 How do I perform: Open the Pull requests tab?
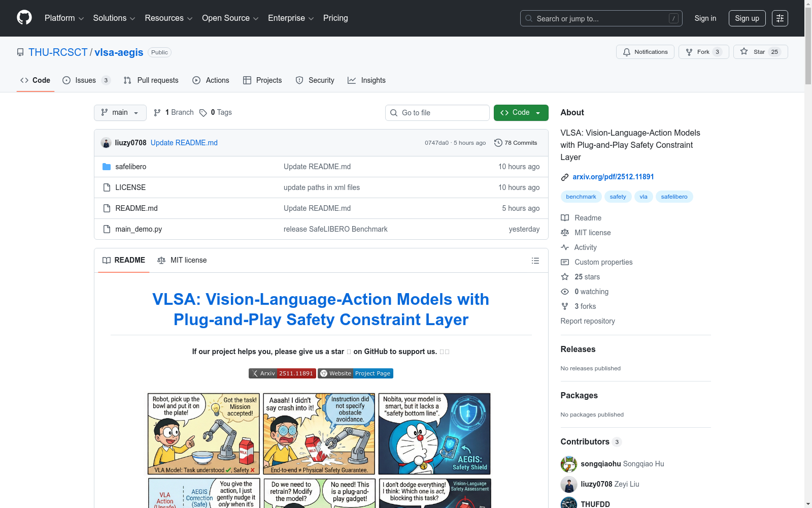(x=151, y=80)
